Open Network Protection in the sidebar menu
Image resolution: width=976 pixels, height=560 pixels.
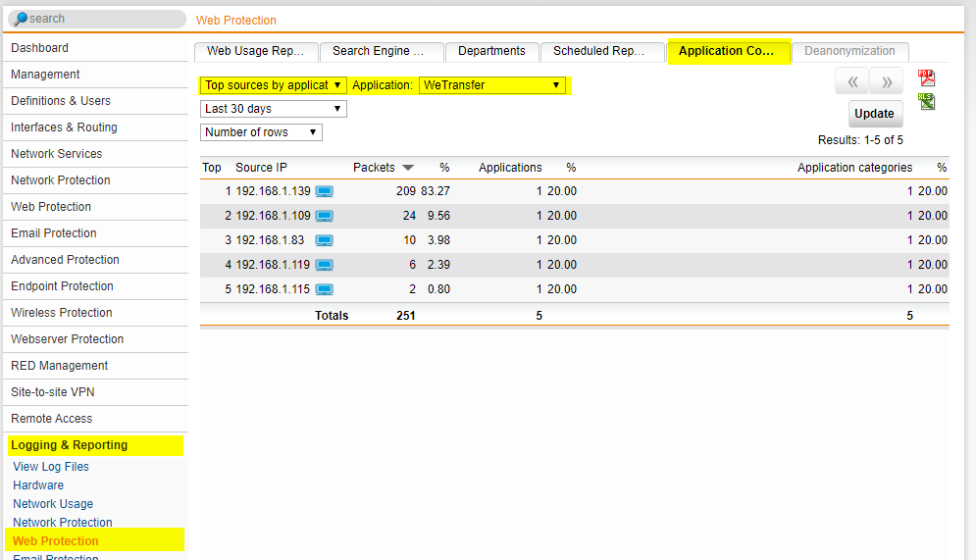(x=61, y=180)
